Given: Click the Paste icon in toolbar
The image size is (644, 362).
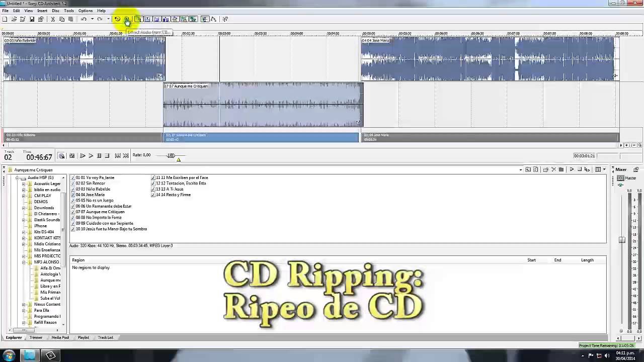Looking at the screenshot, I should pos(71,19).
